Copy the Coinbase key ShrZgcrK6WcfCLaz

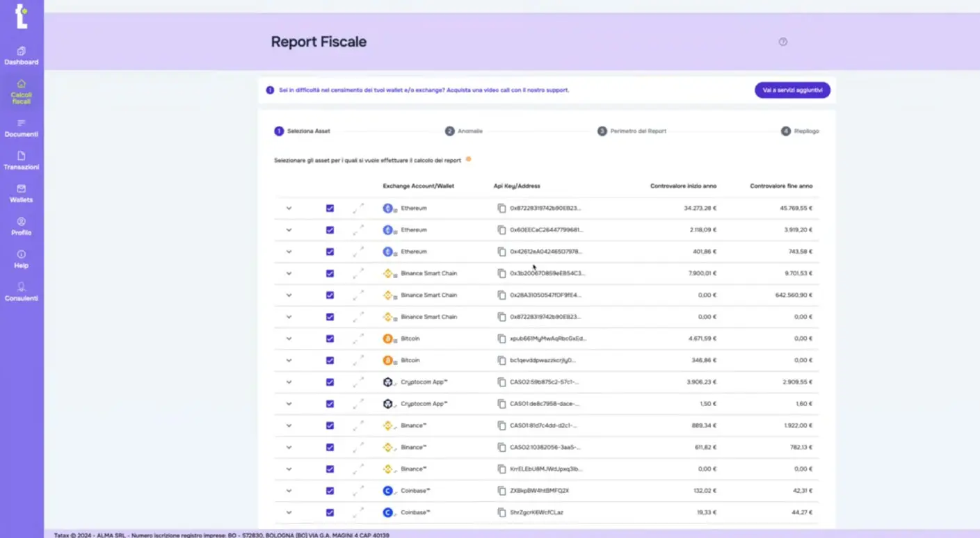coord(501,513)
